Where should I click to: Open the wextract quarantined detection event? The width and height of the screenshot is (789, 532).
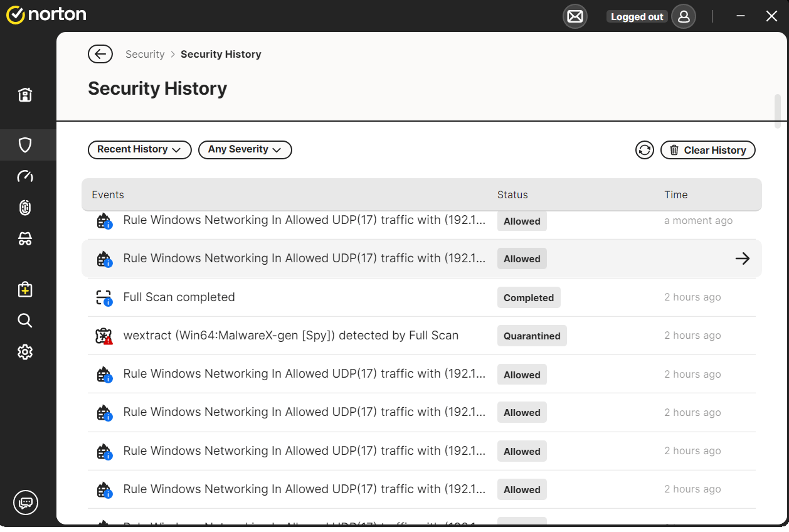pos(290,336)
